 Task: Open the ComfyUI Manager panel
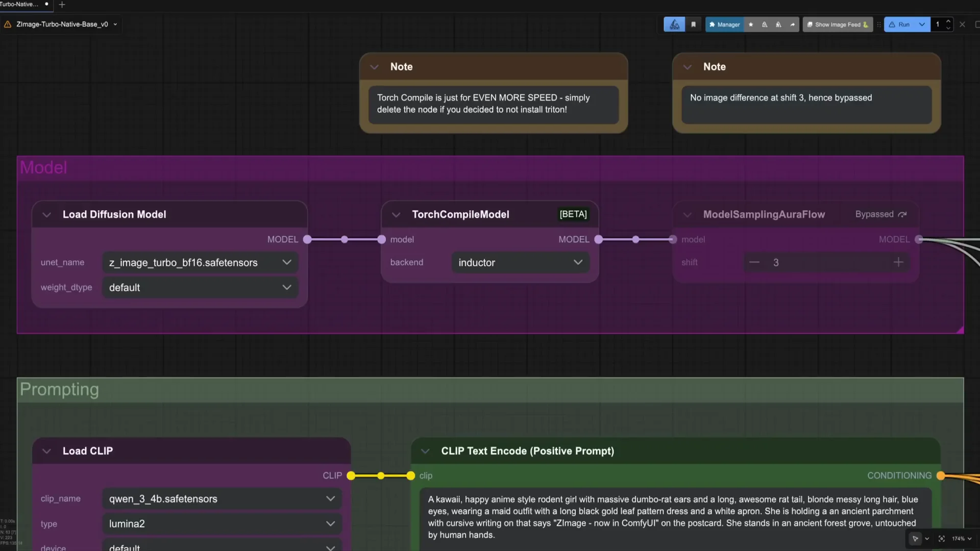[x=724, y=24]
